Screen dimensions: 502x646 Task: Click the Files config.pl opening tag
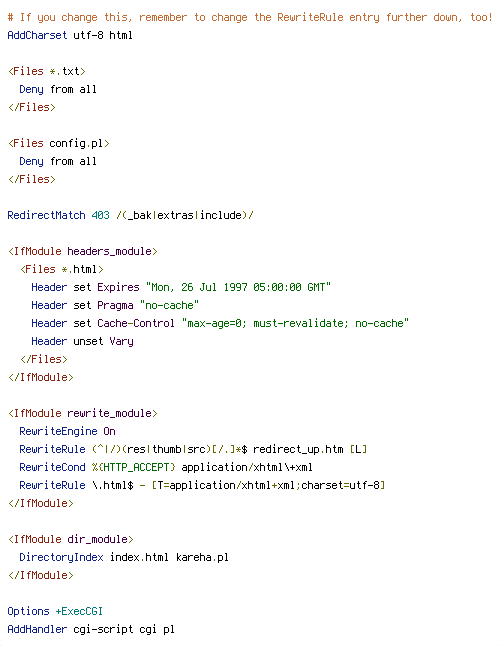pyautogui.click(x=59, y=143)
